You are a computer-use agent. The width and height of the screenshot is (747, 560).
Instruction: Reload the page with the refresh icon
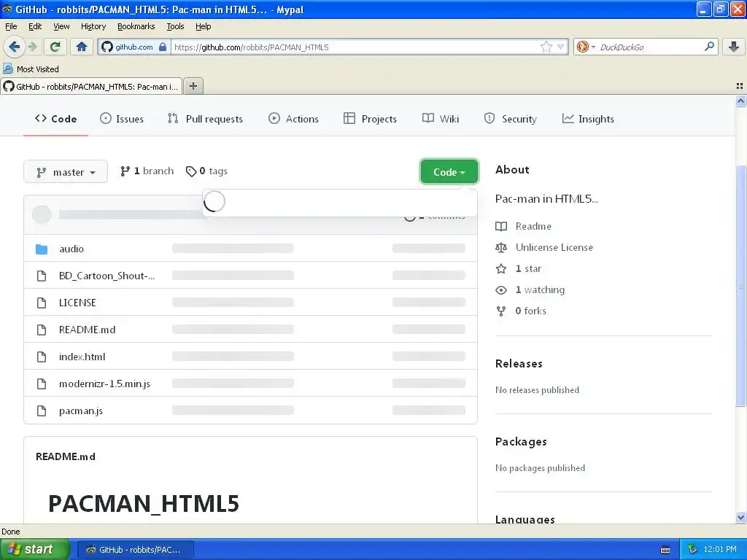coord(55,47)
